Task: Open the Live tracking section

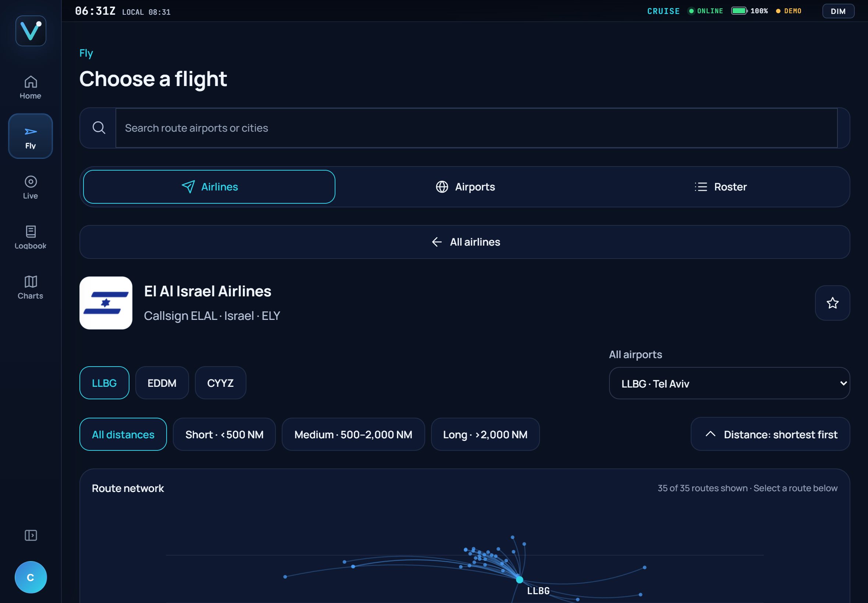Action: click(31, 188)
